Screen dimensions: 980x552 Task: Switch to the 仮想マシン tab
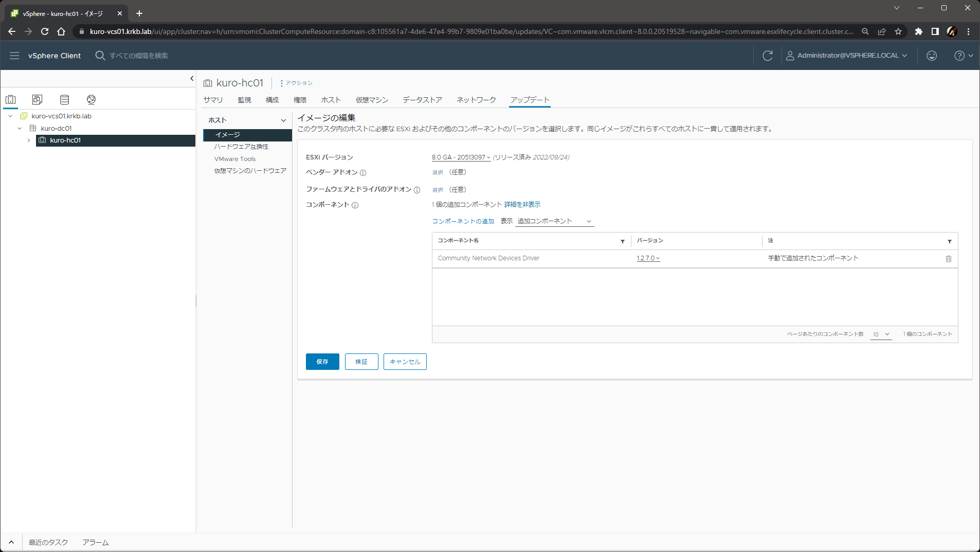[372, 100]
